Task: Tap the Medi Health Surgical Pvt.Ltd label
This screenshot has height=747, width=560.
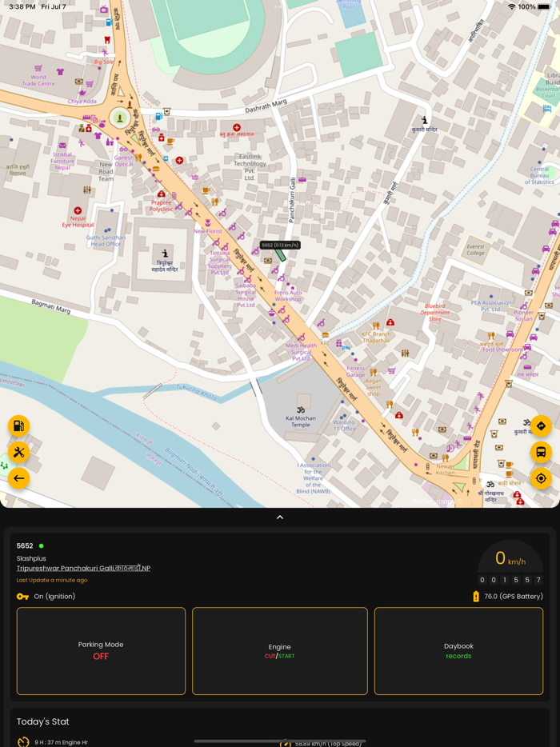Action: tap(302, 352)
